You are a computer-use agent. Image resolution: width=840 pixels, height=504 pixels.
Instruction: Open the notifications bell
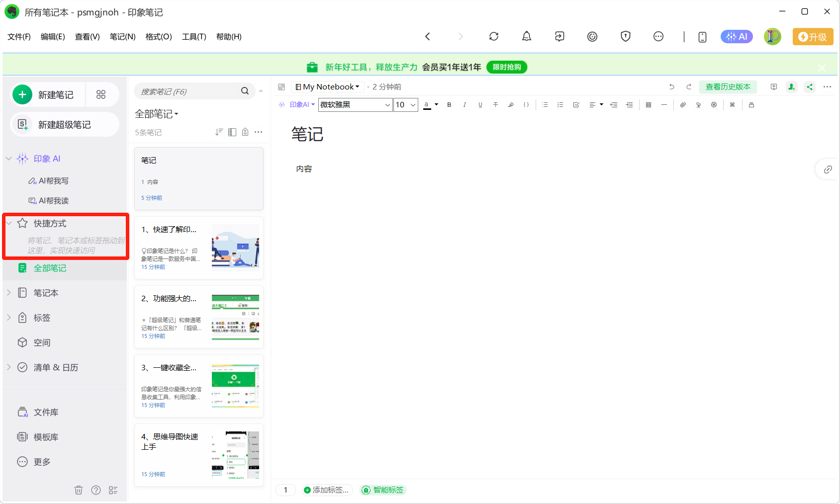point(526,36)
